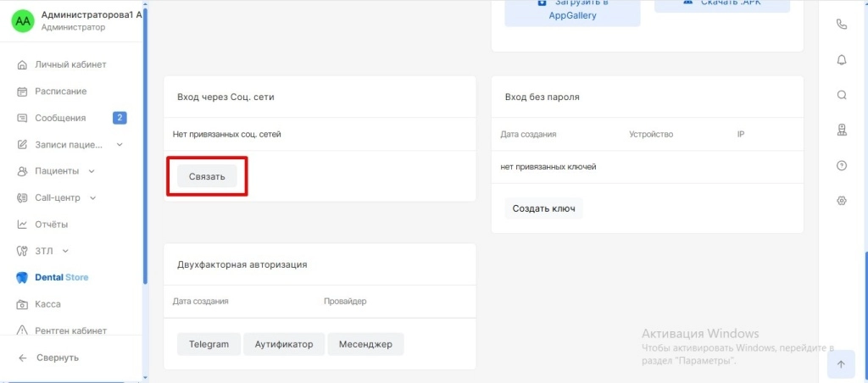Image resolution: width=868 pixels, height=383 pixels.
Task: Expand the Call-центр submenu
Action: [x=93, y=198]
